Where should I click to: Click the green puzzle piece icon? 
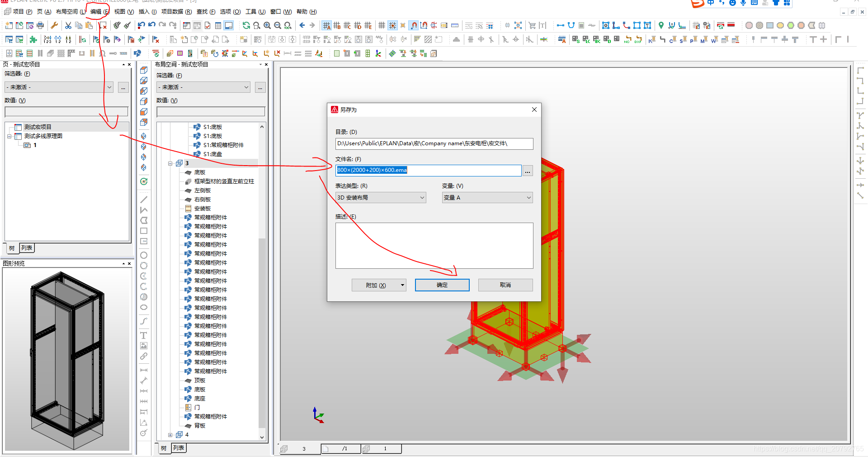(x=33, y=40)
